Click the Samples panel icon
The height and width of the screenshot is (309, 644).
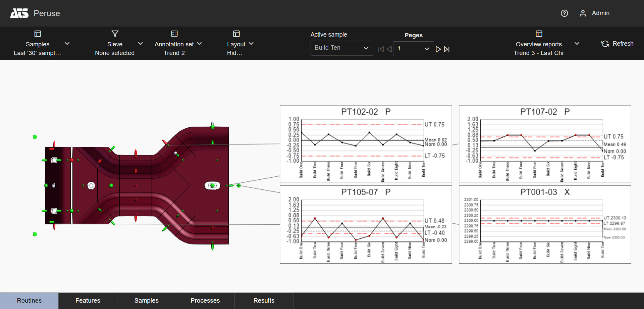[x=38, y=34]
